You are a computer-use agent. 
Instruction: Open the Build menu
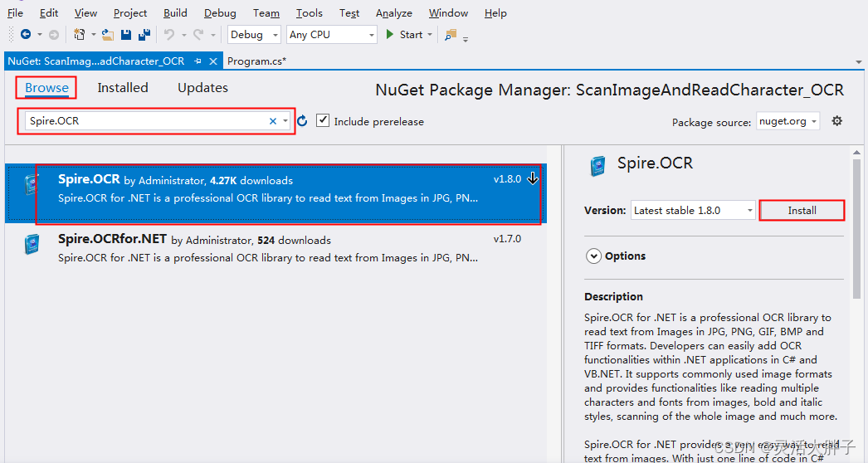175,12
